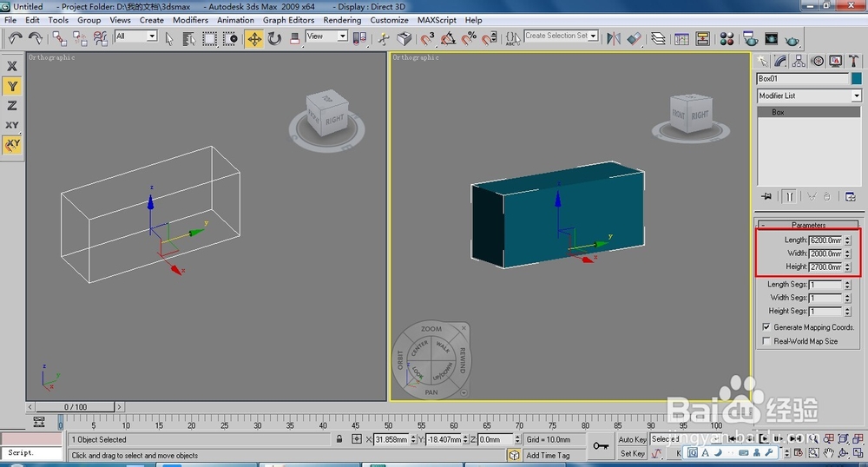Open Schematic View
The height and width of the screenshot is (467, 868).
click(702, 39)
